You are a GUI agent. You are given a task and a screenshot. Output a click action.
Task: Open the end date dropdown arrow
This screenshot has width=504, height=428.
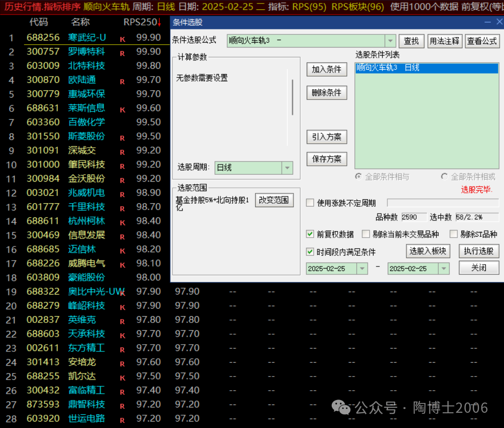coord(444,268)
